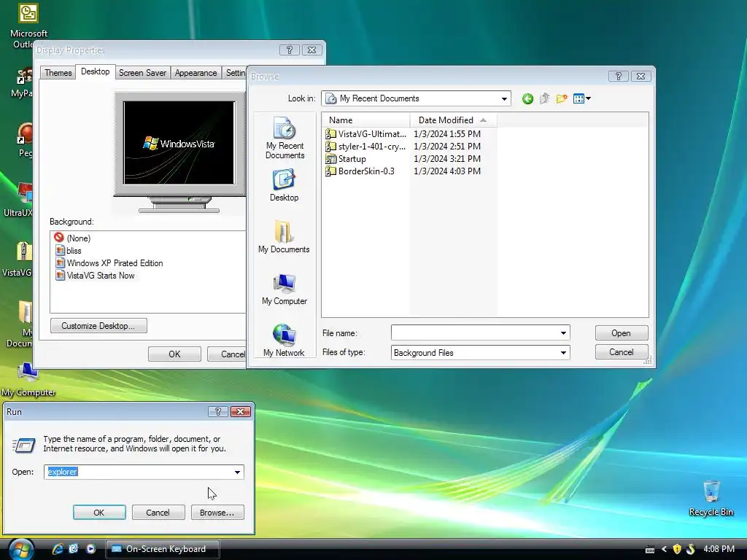
Task: Sort files by Date Modified column
Action: coord(453,120)
